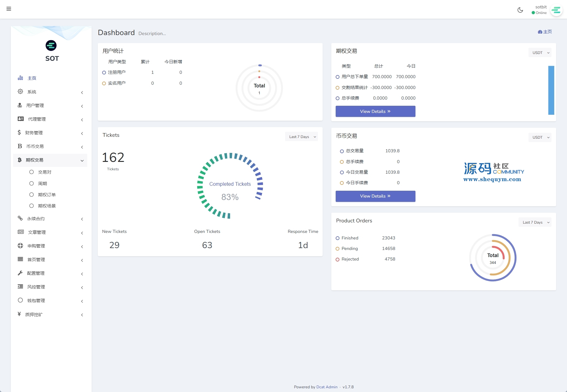This screenshot has height=392, width=567.
Task: Click the 质押挖矿 yen icon
Action: (x=19, y=314)
